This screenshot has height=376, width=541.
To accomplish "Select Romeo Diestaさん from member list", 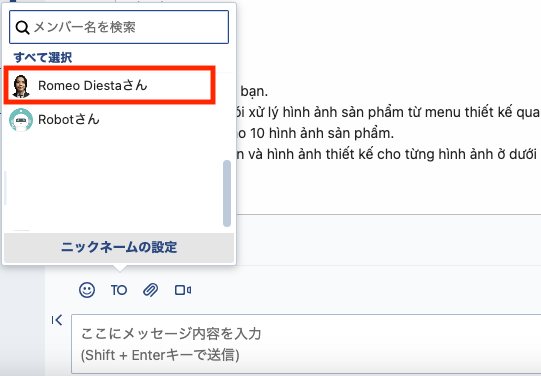I will click(109, 85).
